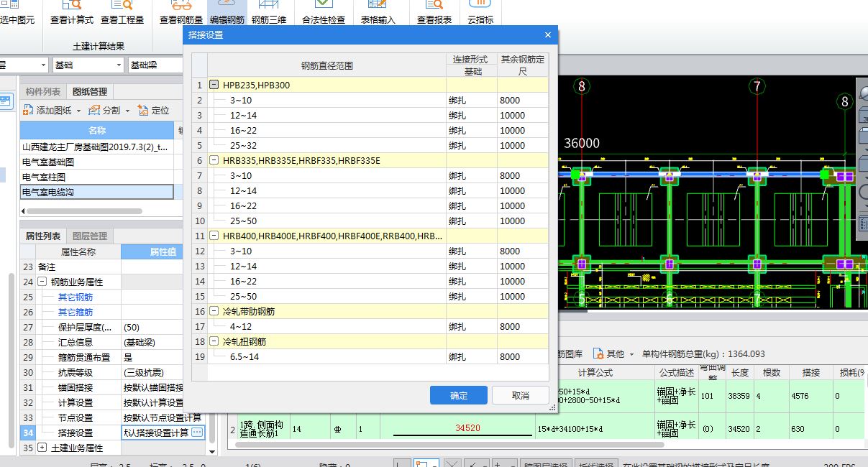Screen dimensions: 868x467
Task: Open 钢筋三维 view tool
Action: 269,13
